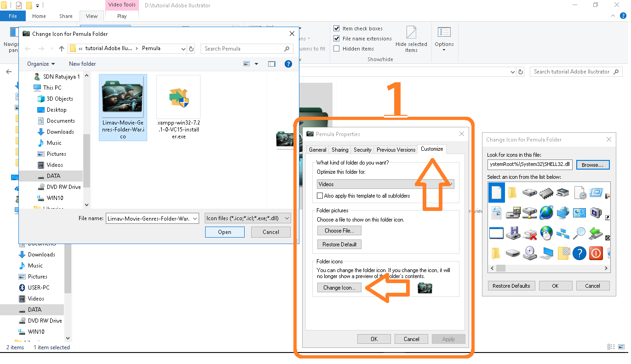Select the folder with grid icon
Image resolution: width=631 pixels, height=364 pixels.
(x=563, y=253)
